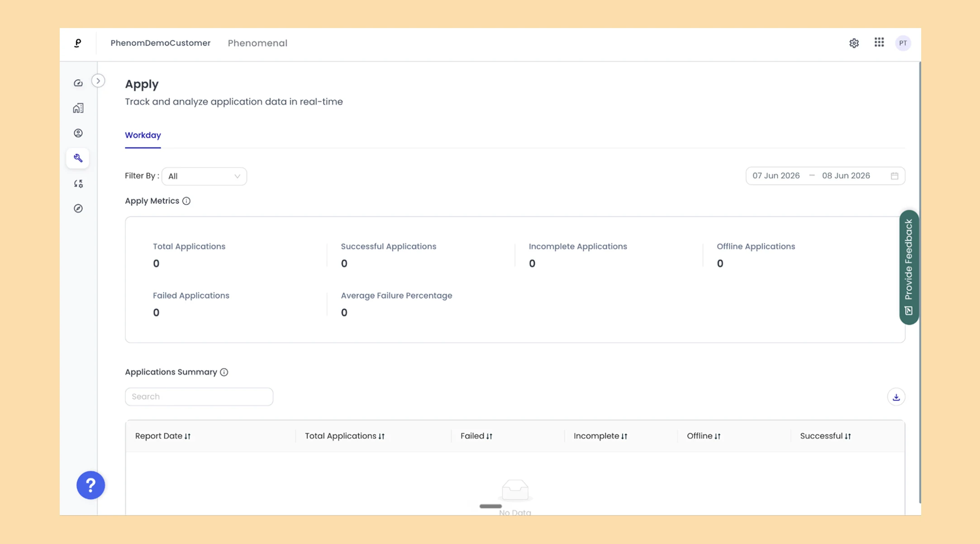Image resolution: width=980 pixels, height=544 pixels.
Task: Click the Failed Applications metric label
Action: point(191,296)
